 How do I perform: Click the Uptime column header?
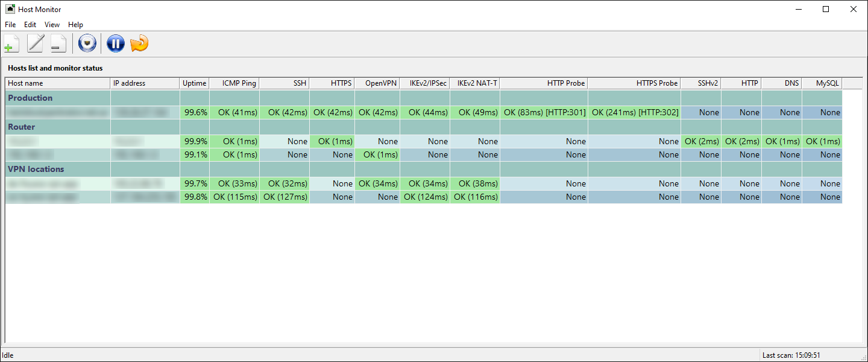[x=195, y=83]
